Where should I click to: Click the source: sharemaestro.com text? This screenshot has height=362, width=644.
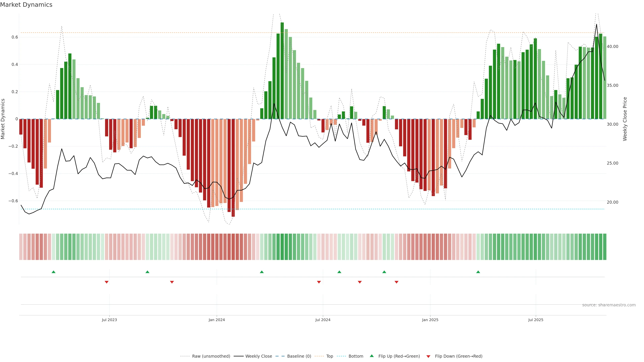point(609,305)
